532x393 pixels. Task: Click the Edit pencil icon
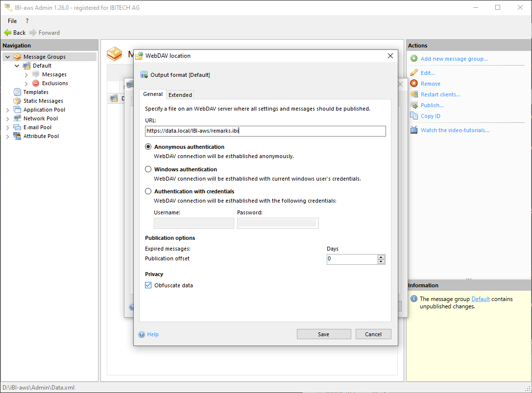(414, 73)
